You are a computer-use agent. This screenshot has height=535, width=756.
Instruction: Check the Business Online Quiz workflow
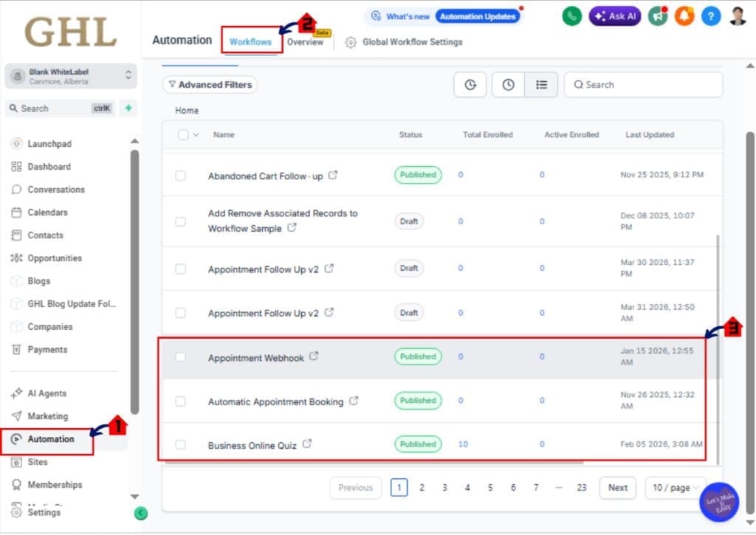coord(181,444)
